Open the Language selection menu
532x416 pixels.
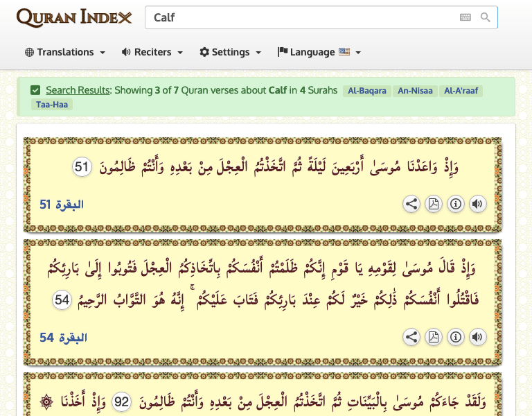coord(319,52)
